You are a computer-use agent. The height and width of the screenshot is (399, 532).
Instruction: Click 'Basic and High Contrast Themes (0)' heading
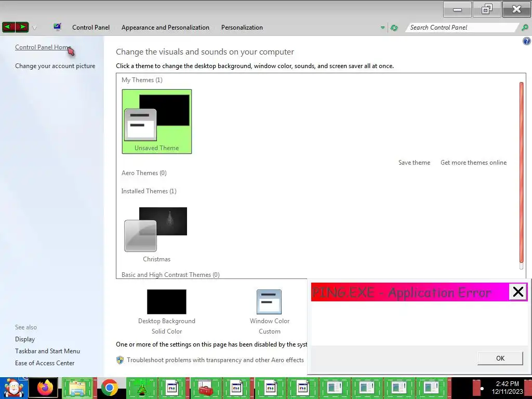(170, 275)
